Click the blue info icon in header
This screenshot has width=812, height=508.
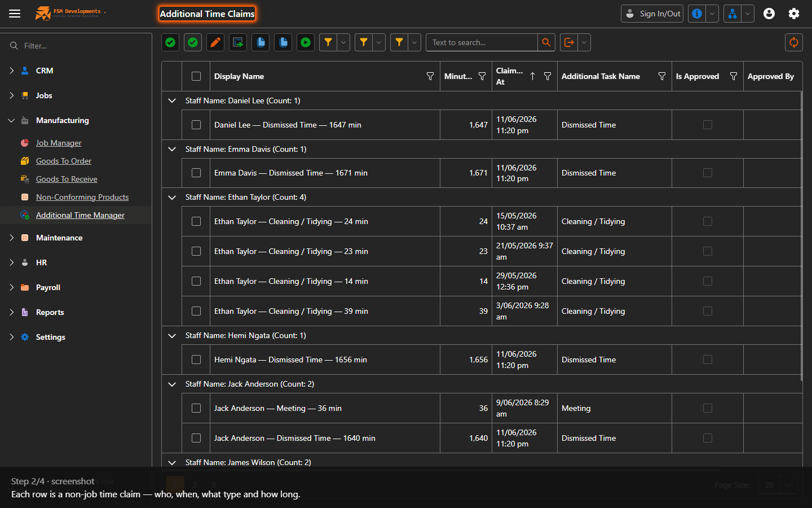point(697,14)
